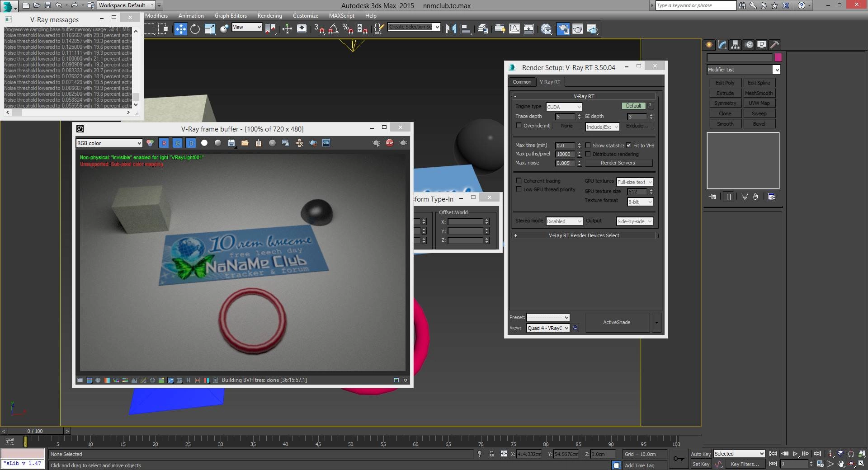Copy frame buffer image to clipboard
The width and height of the screenshot is (868, 470).
pos(259,143)
